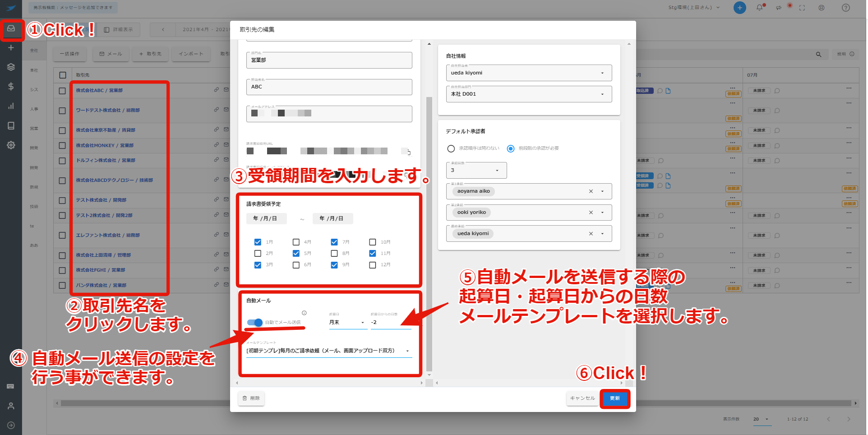Image resolution: width=868 pixels, height=435 pixels.
Task: Click the comment bubble beside first 未請求 in 07月
Action: point(777,91)
